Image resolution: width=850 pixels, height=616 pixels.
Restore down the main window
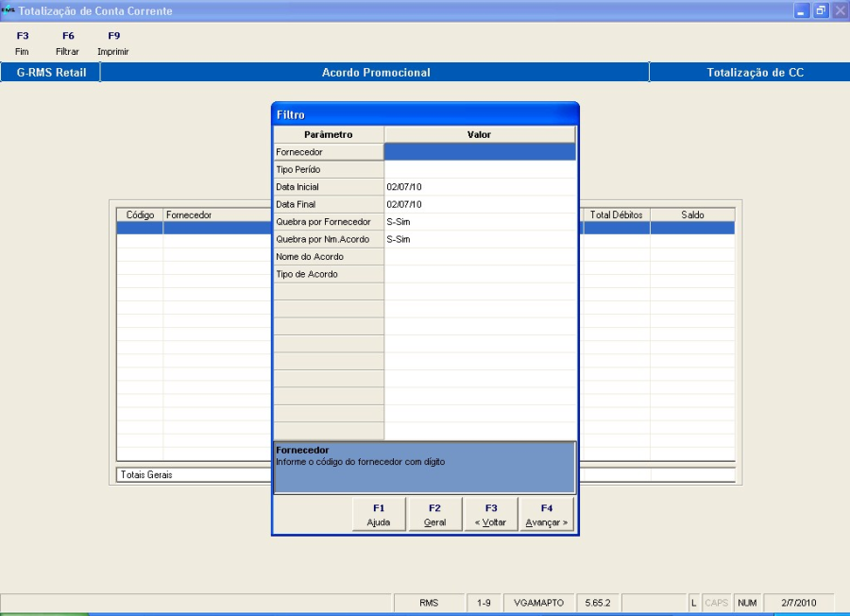pos(821,10)
